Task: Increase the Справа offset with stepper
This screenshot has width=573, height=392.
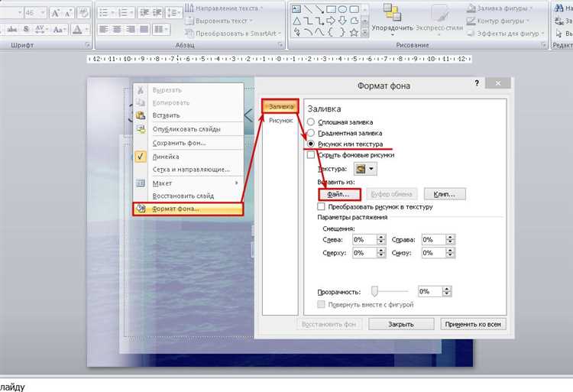Action: 450,237
